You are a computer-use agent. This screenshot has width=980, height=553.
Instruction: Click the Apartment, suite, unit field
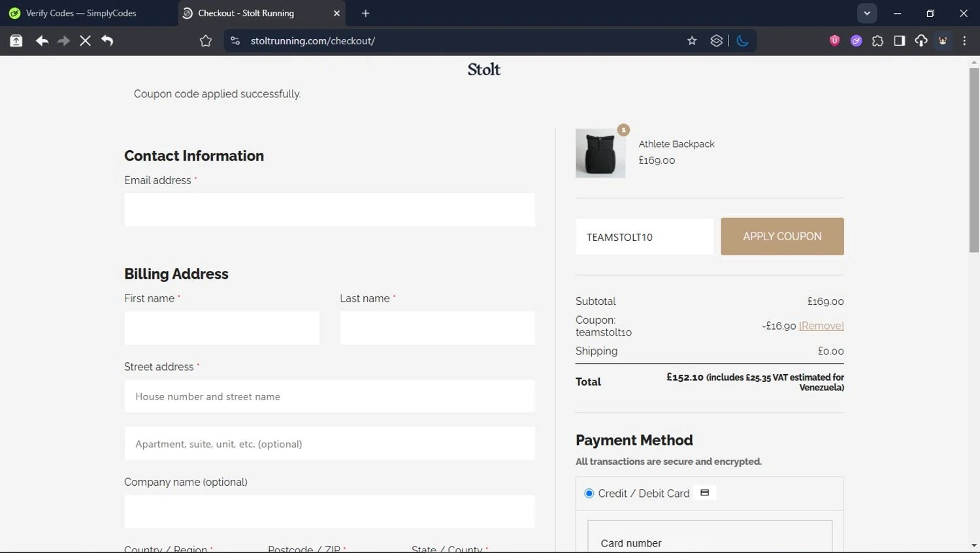click(330, 444)
